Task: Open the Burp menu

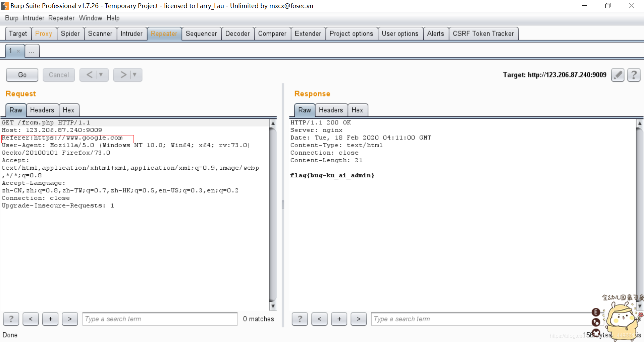Action: (12, 18)
